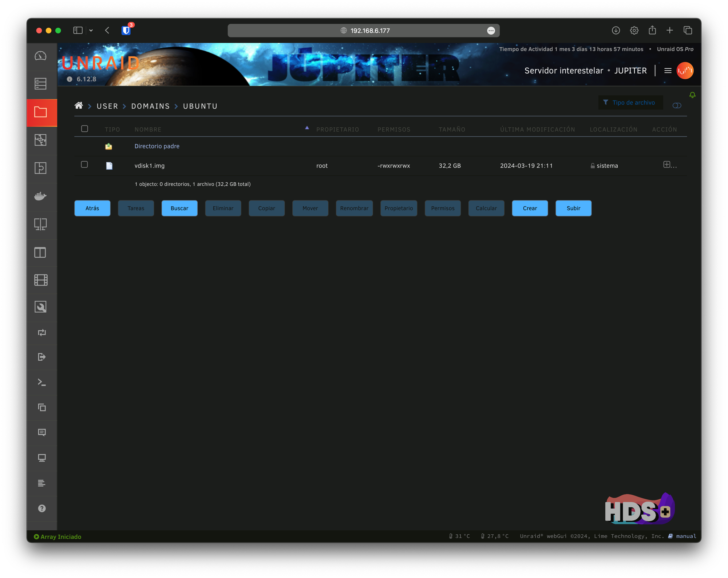Go to DOMAINS in the breadcrumb

150,106
